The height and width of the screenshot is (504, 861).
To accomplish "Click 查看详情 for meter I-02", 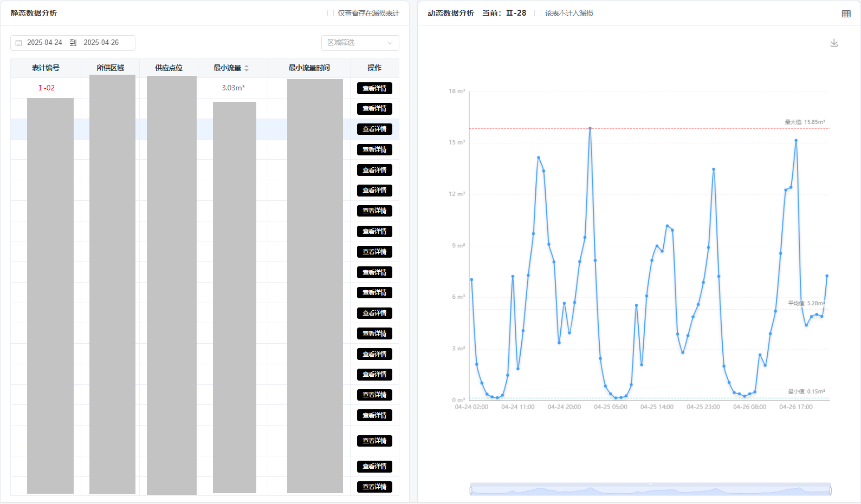I will click(374, 88).
